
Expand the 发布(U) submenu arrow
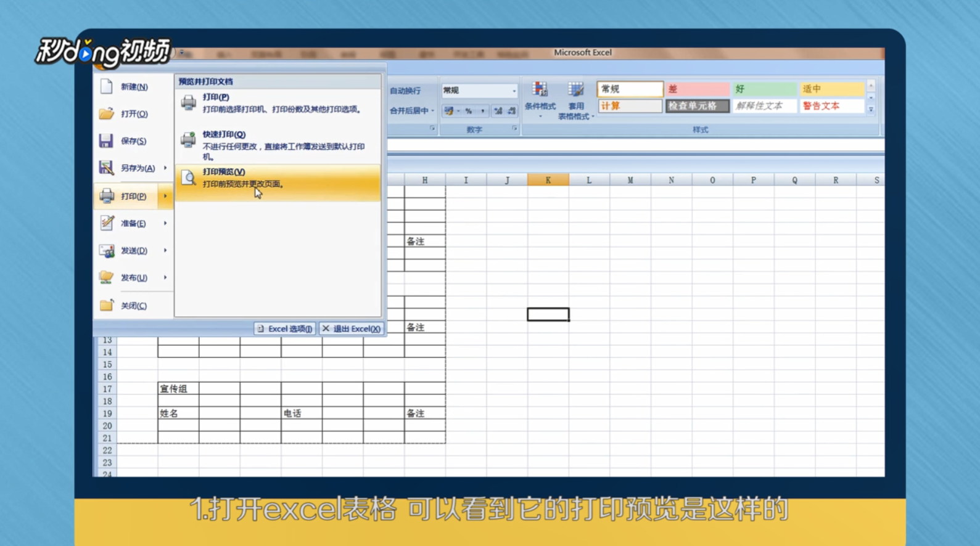(x=165, y=277)
